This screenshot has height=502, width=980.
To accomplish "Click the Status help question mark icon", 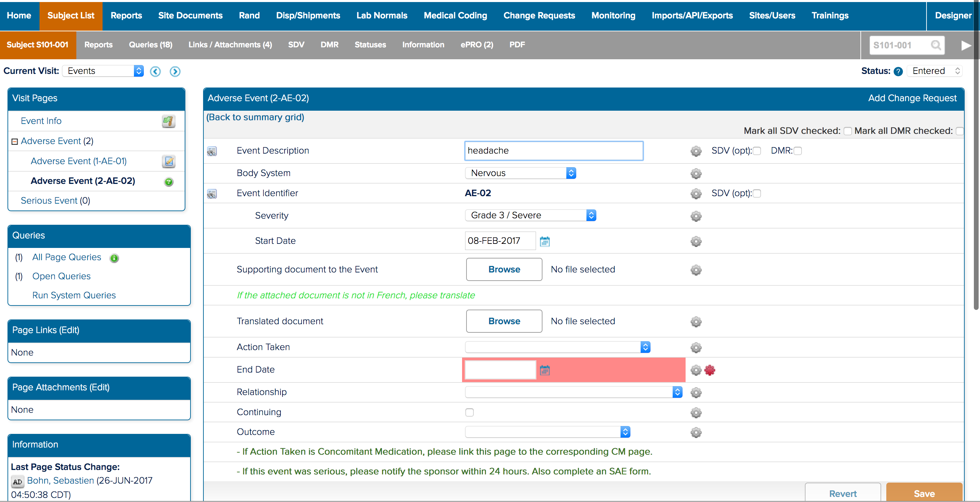I will click(x=898, y=72).
